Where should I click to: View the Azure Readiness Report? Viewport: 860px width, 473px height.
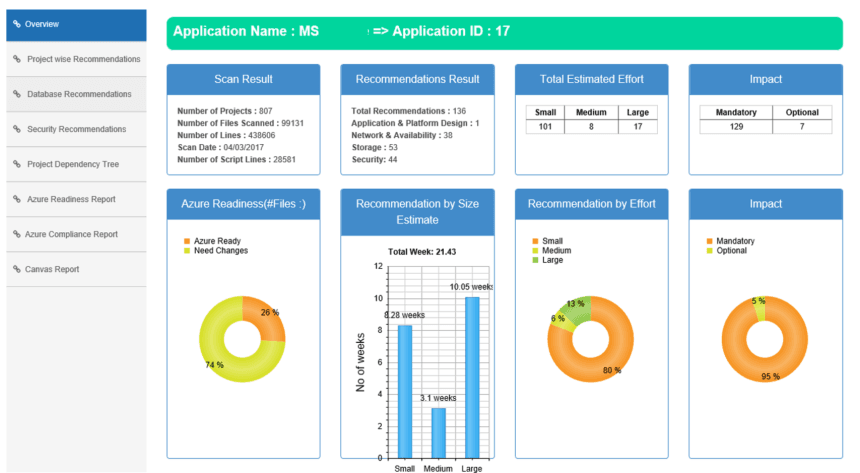tap(76, 199)
